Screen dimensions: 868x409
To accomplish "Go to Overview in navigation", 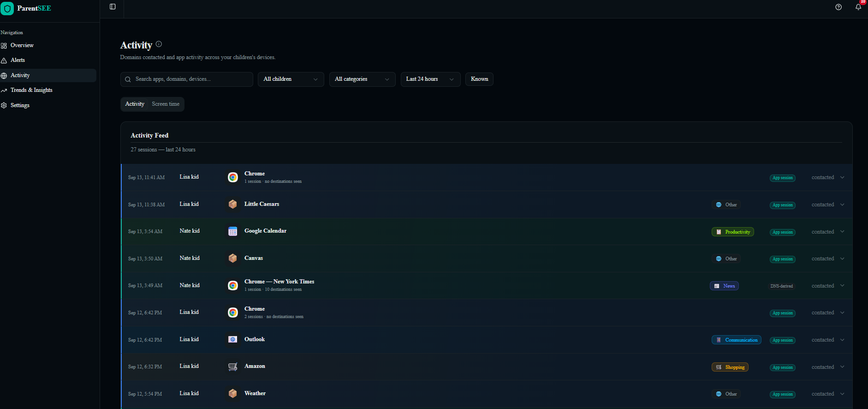I will point(48,45).
